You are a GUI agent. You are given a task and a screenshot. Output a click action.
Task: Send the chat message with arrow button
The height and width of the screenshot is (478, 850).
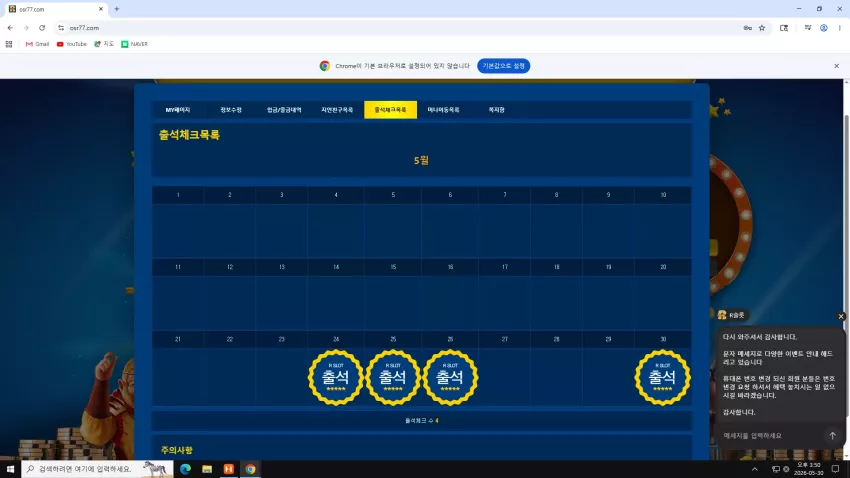click(x=832, y=436)
